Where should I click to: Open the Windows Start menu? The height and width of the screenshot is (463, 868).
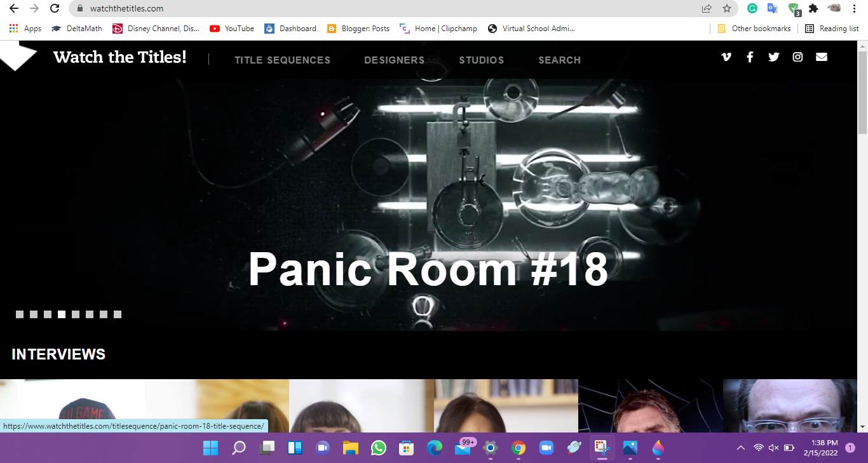pyautogui.click(x=210, y=448)
